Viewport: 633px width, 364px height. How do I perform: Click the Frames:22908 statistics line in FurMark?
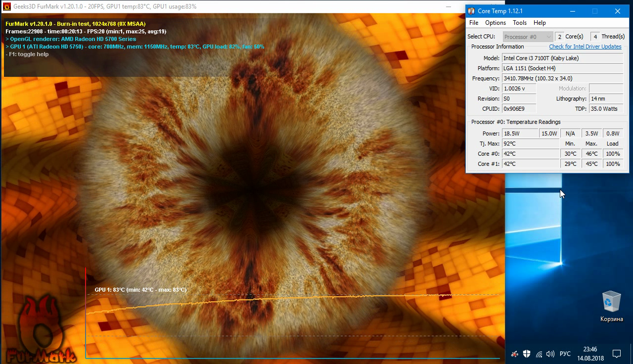click(x=86, y=31)
